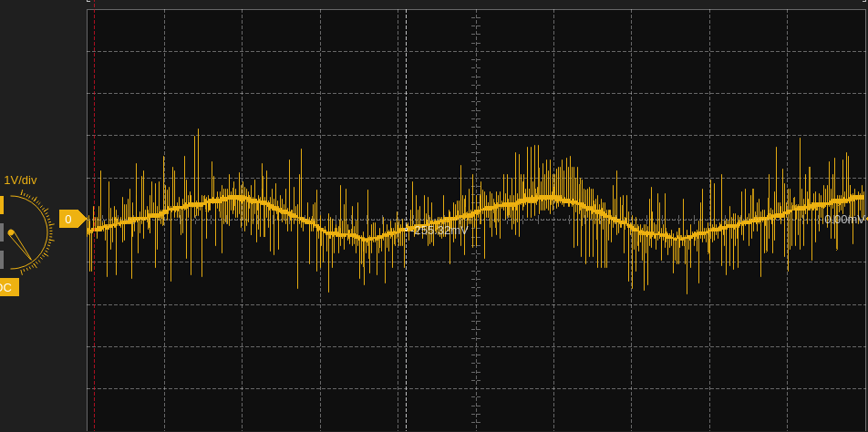The image size is (868, 432).
Task: Click the pointed tip of the dial needle
Action: pyautogui.click(x=33, y=261)
